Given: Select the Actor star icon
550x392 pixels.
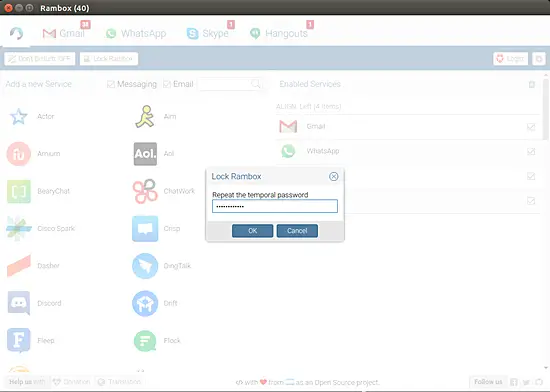Looking at the screenshot, I should 19,116.
